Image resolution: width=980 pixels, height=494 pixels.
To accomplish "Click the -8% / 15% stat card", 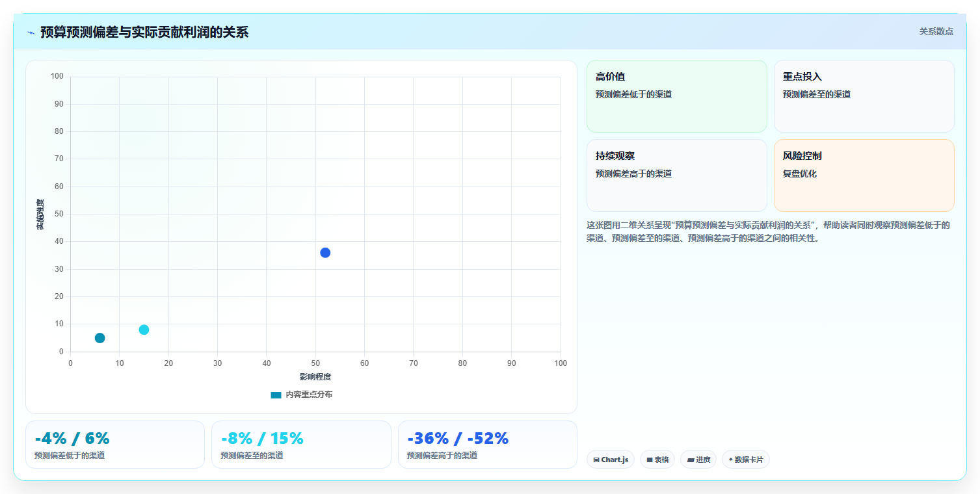I will point(301,445).
